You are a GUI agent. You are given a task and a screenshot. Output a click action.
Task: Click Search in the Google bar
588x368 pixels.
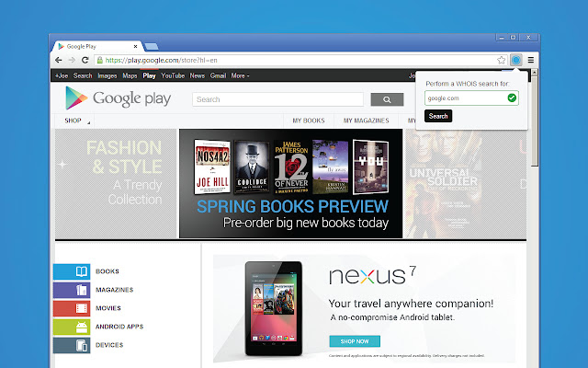[83, 75]
